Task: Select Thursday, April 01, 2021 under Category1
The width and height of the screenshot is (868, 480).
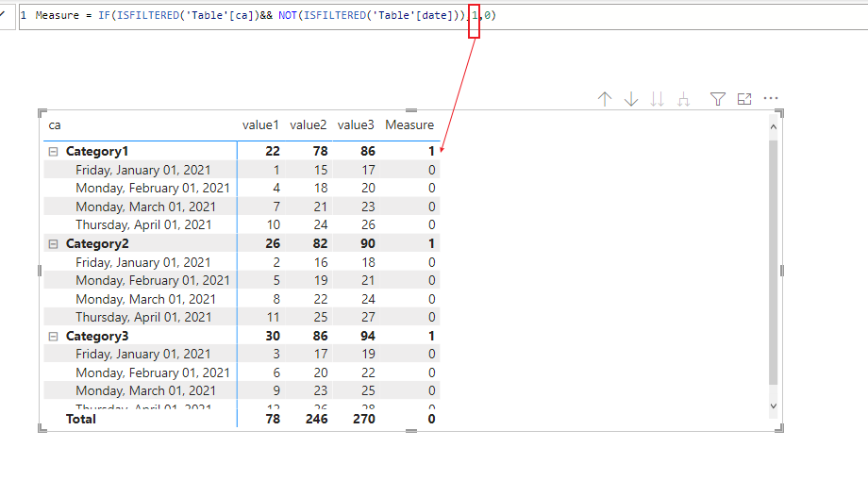Action: tap(143, 225)
